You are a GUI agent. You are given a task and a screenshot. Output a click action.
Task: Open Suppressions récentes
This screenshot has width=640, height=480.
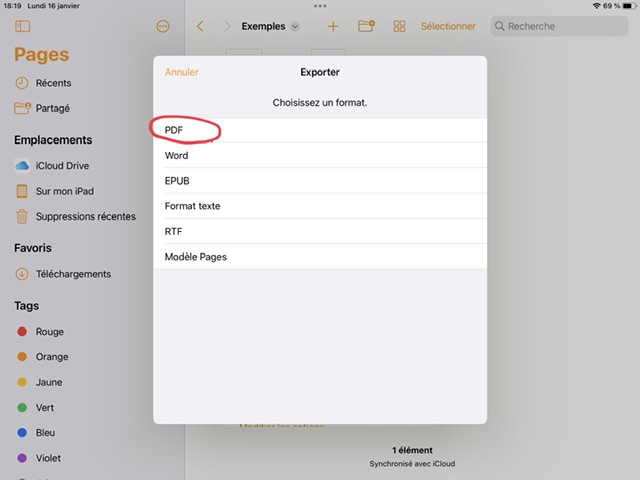pyautogui.click(x=86, y=216)
